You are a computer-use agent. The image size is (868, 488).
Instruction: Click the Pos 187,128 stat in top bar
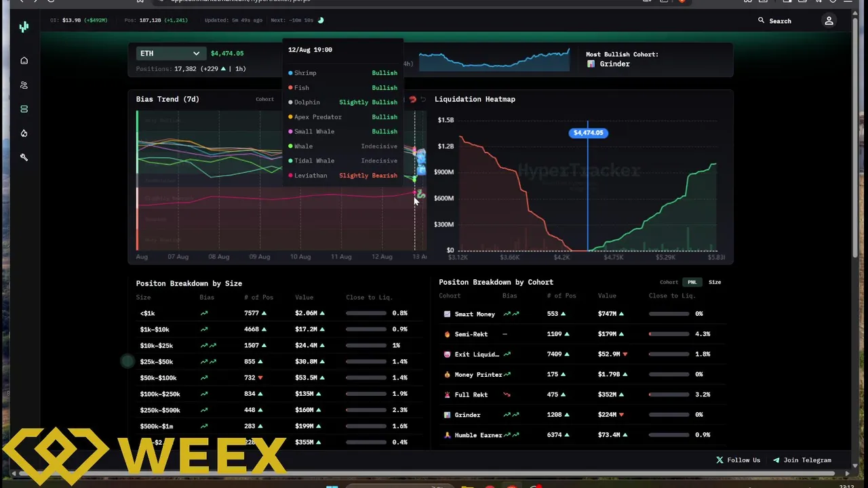pos(156,20)
